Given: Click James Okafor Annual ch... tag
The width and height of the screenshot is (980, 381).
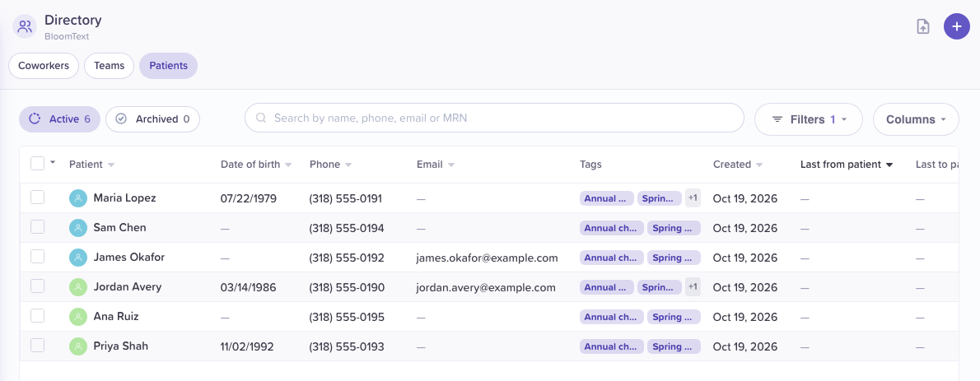Looking at the screenshot, I should click(x=612, y=258).
